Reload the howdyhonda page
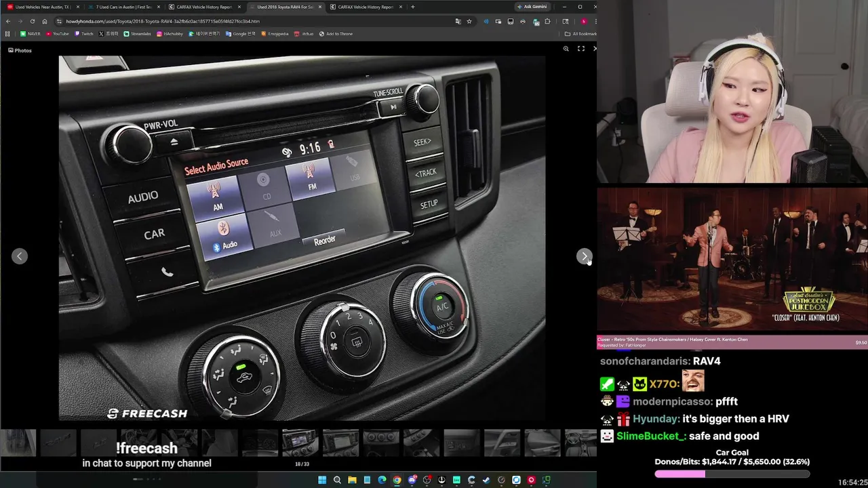868x488 pixels. click(x=32, y=21)
